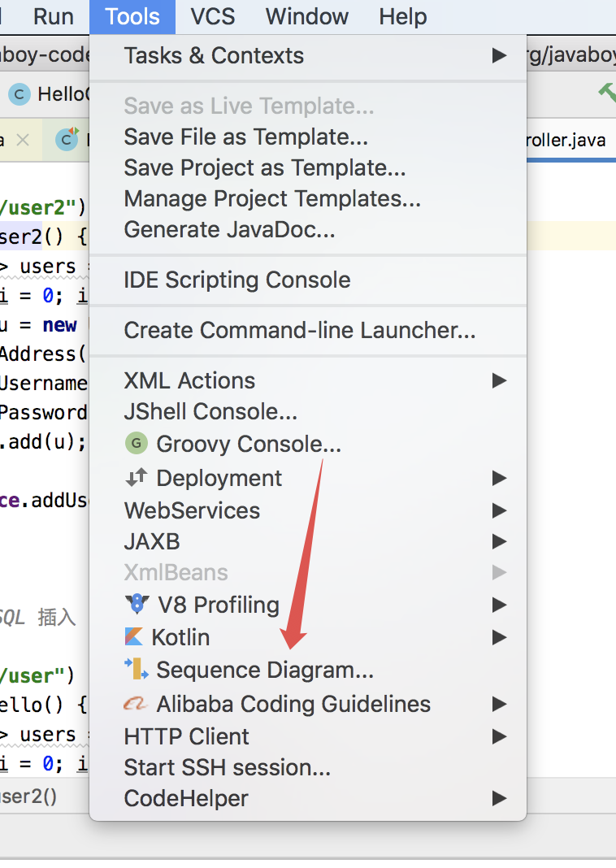Click the Kotlin logo icon
The width and height of the screenshot is (616, 868).
(134, 636)
